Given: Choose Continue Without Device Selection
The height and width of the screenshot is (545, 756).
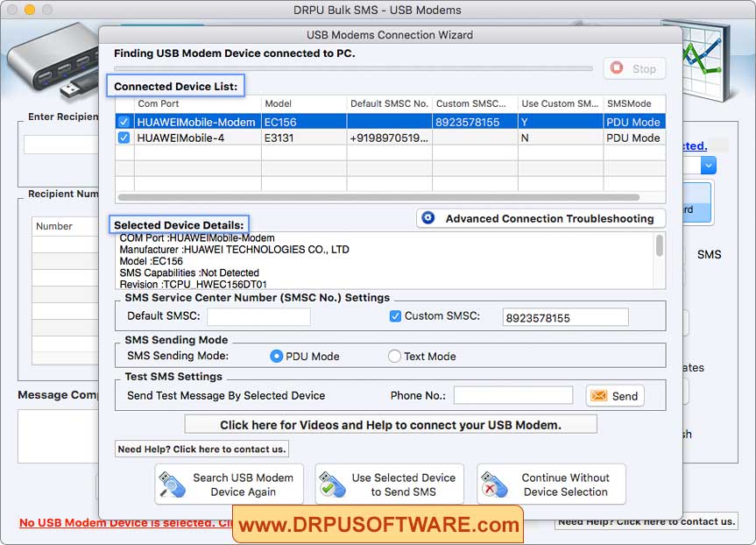Looking at the screenshot, I should 551,485.
